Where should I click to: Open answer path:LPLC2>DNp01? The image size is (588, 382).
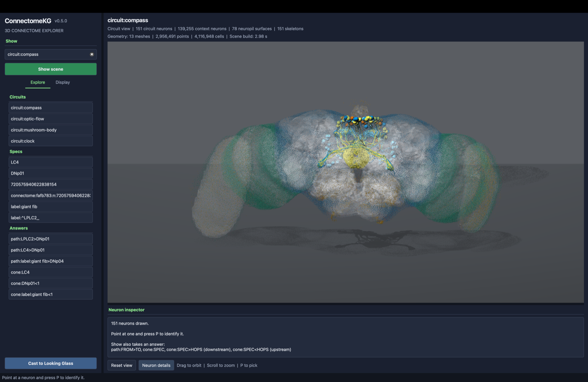pyautogui.click(x=50, y=239)
